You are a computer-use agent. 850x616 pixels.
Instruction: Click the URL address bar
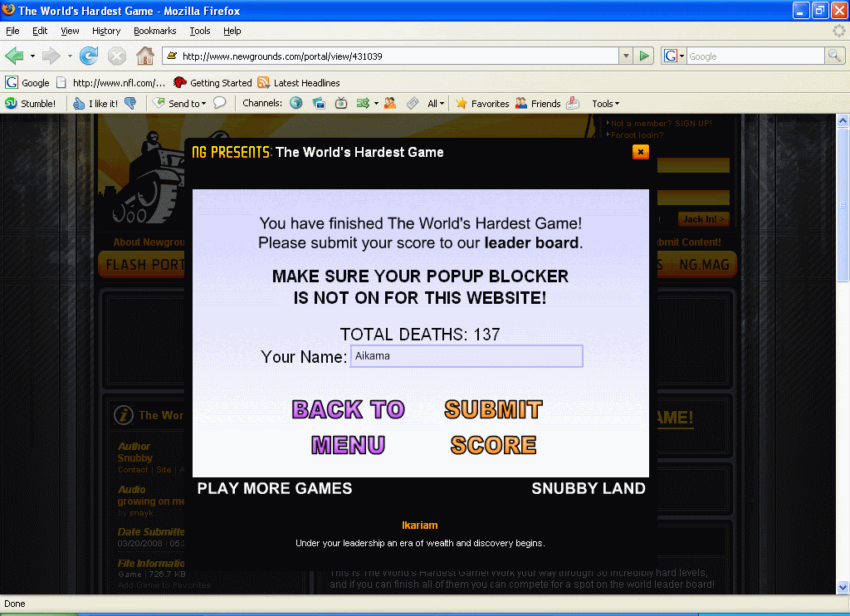[x=390, y=56]
